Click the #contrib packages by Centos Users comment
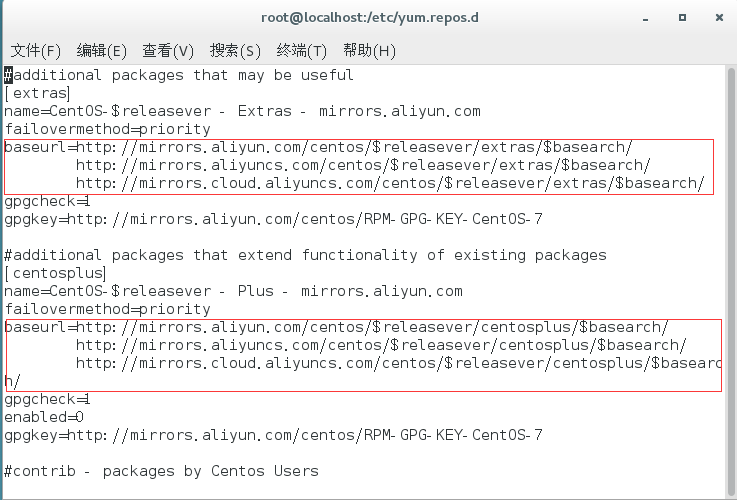The image size is (737, 500). (161, 471)
